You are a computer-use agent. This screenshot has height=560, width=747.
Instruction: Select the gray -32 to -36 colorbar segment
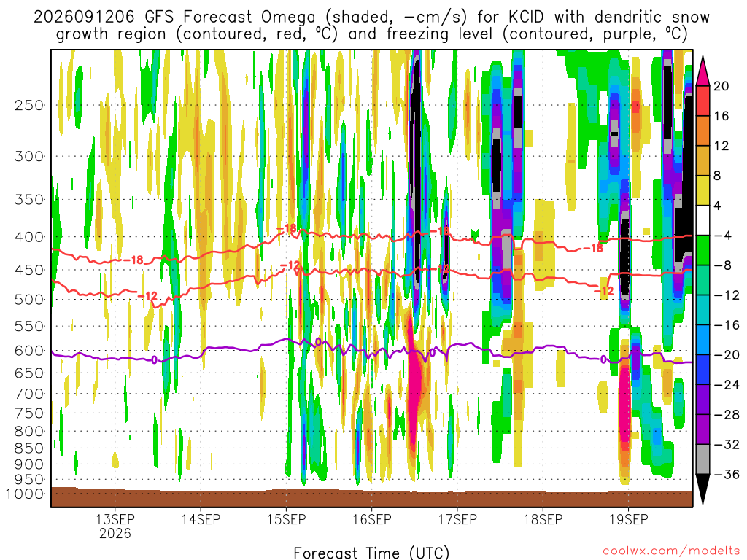703,459
